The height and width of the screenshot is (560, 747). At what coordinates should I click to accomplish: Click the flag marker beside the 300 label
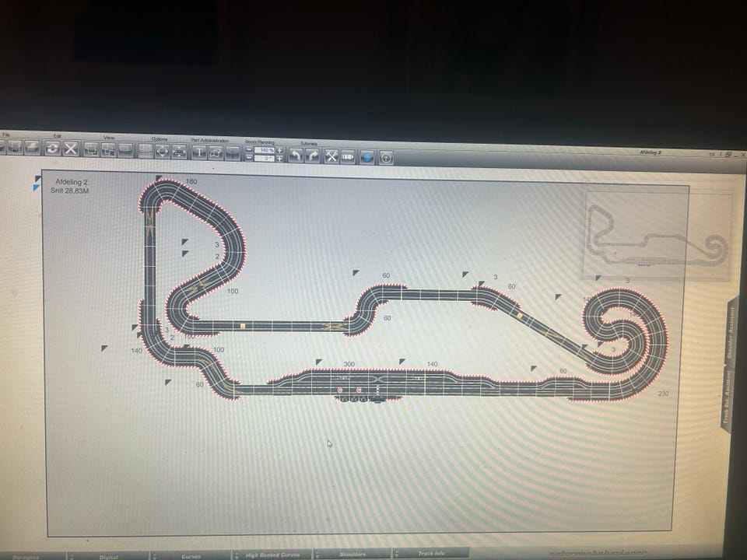[x=319, y=362]
